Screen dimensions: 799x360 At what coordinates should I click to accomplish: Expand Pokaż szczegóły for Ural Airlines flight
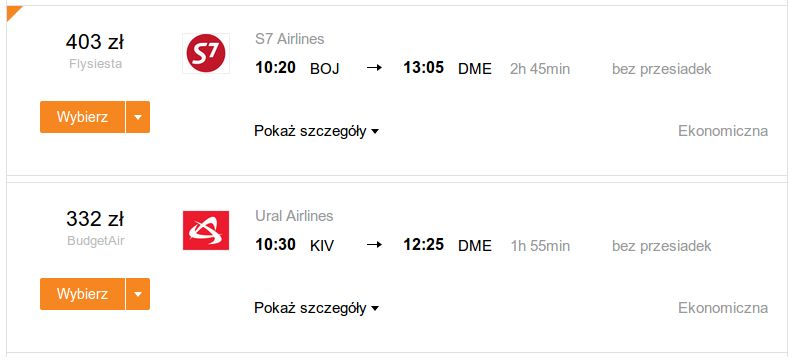(x=316, y=308)
